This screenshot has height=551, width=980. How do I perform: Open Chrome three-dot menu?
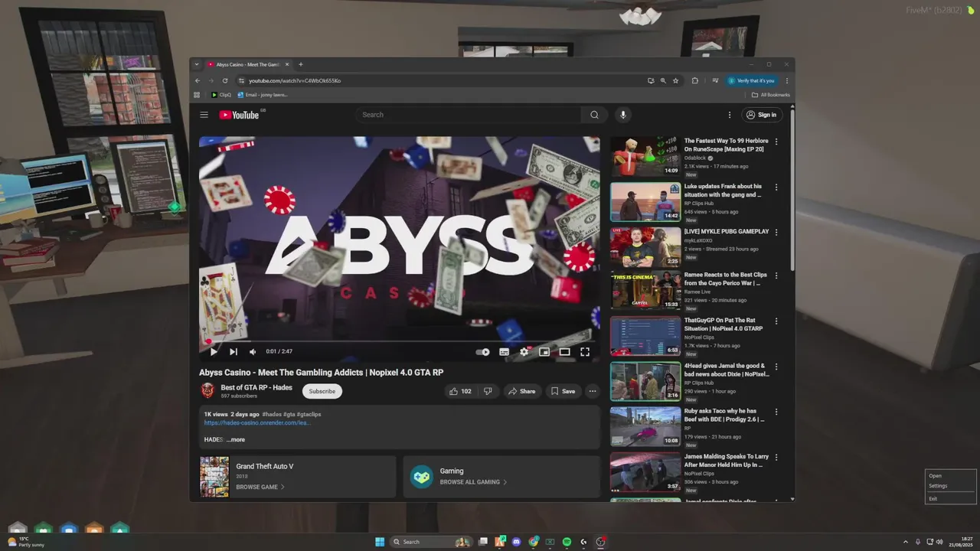(787, 80)
